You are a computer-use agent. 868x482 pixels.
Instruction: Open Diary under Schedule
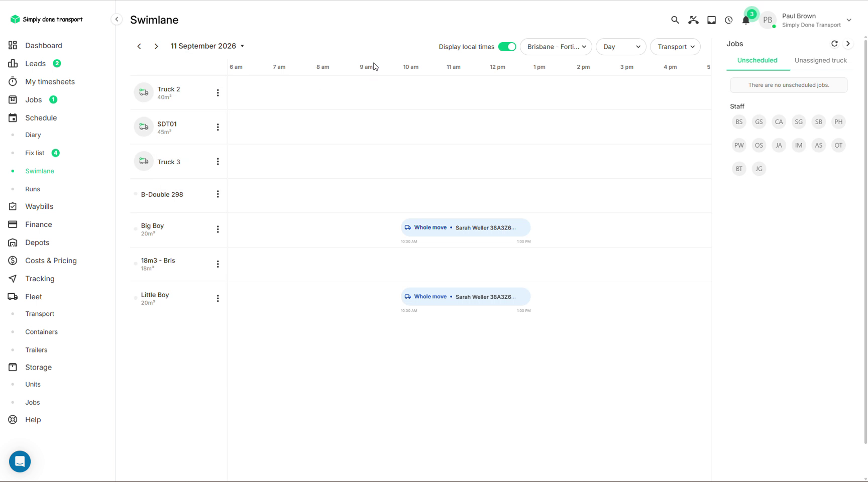click(x=33, y=135)
